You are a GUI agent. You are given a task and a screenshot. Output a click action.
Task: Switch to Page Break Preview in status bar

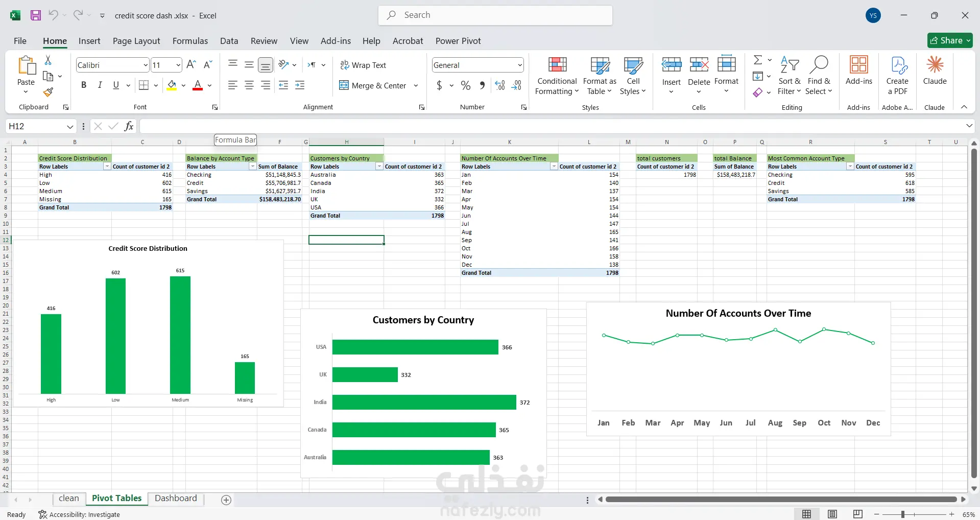pyautogui.click(x=858, y=514)
